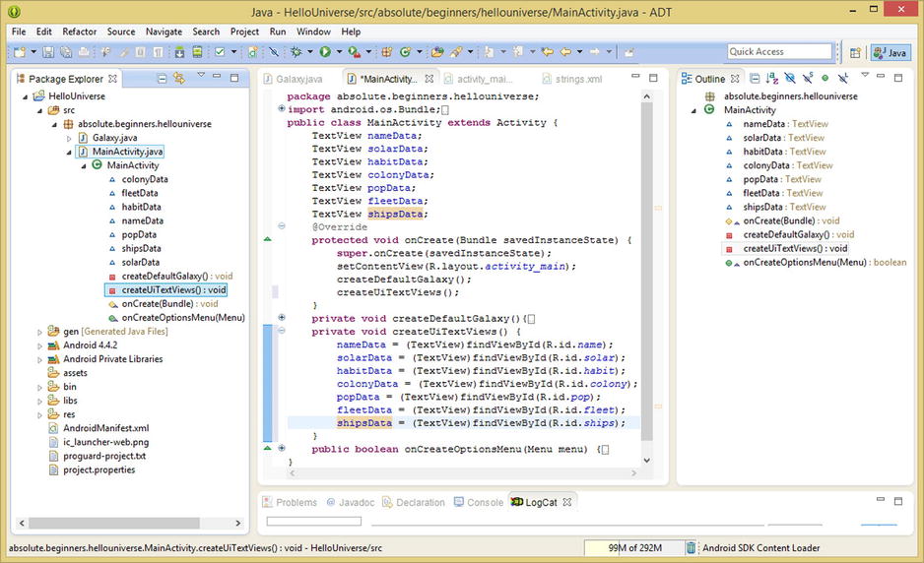This screenshot has height=563, width=924.
Task: Click the Debug bug icon in toolbar
Action: 297,52
